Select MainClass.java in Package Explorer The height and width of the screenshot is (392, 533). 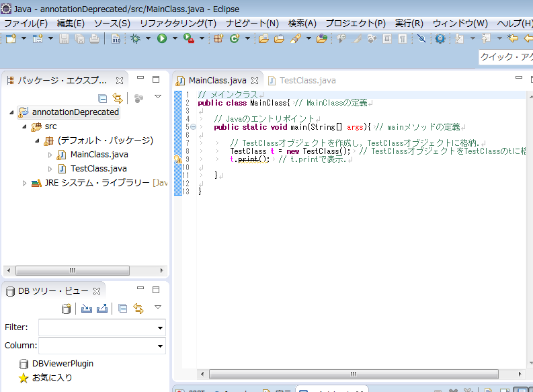tap(99, 155)
